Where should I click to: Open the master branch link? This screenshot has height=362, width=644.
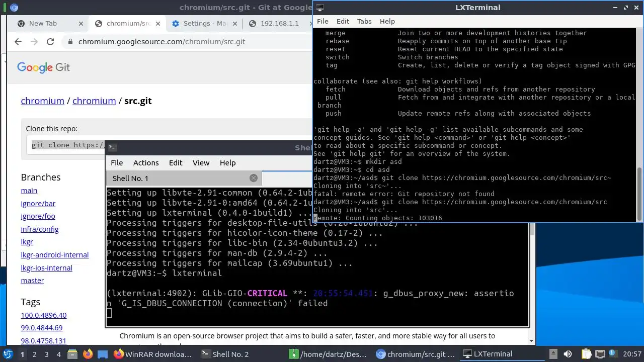32,281
